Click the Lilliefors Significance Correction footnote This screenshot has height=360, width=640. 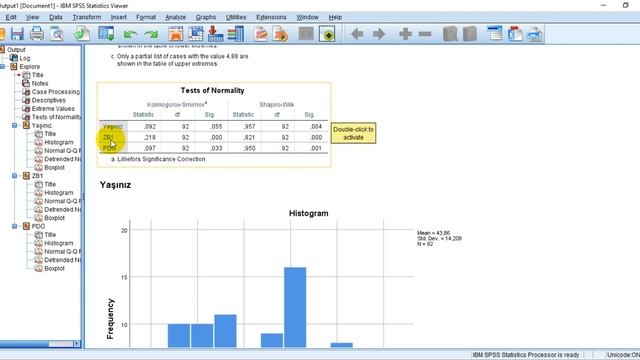pos(158,159)
